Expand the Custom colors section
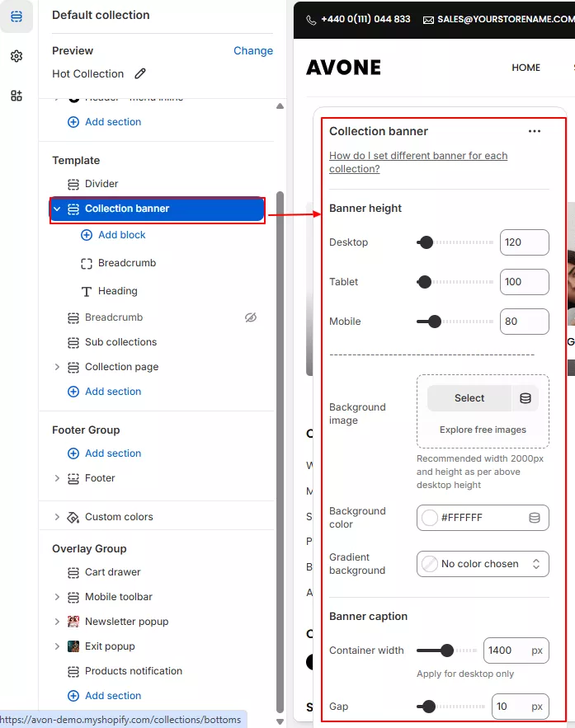Image resolution: width=575 pixels, height=728 pixels. (57, 517)
